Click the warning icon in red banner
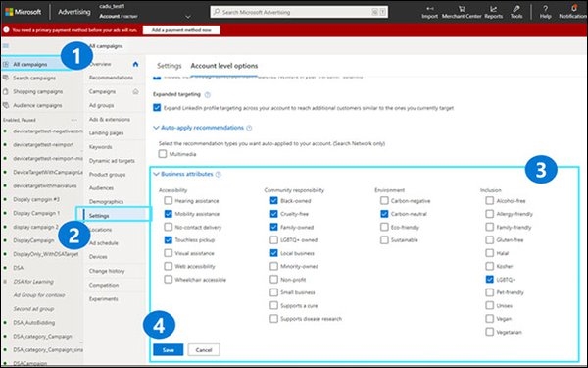 pyautogui.click(x=7, y=30)
